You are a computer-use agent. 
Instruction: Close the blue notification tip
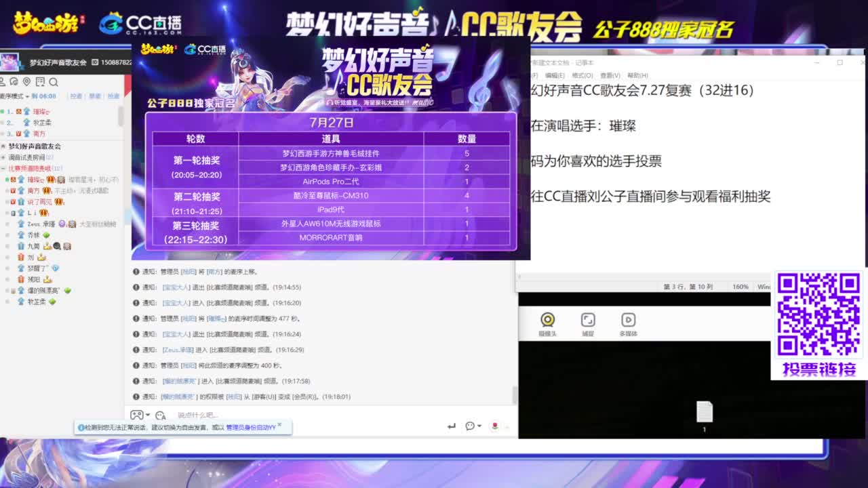tap(279, 425)
